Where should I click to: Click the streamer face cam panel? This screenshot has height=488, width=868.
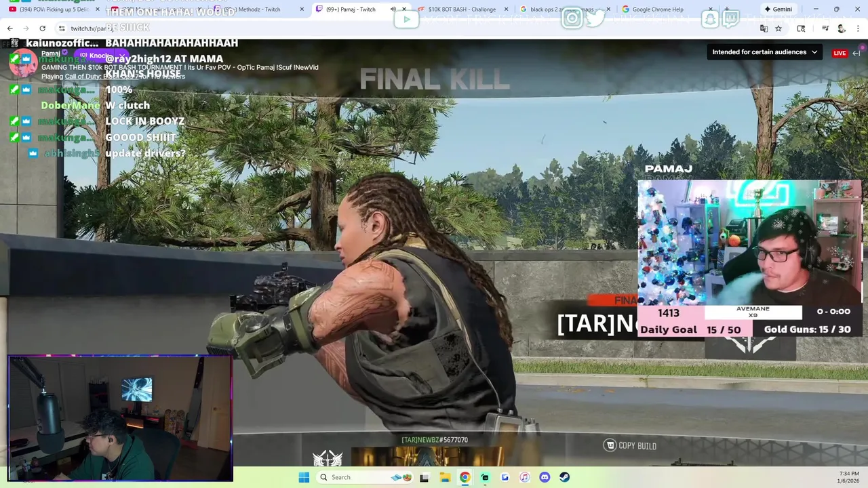point(749,242)
